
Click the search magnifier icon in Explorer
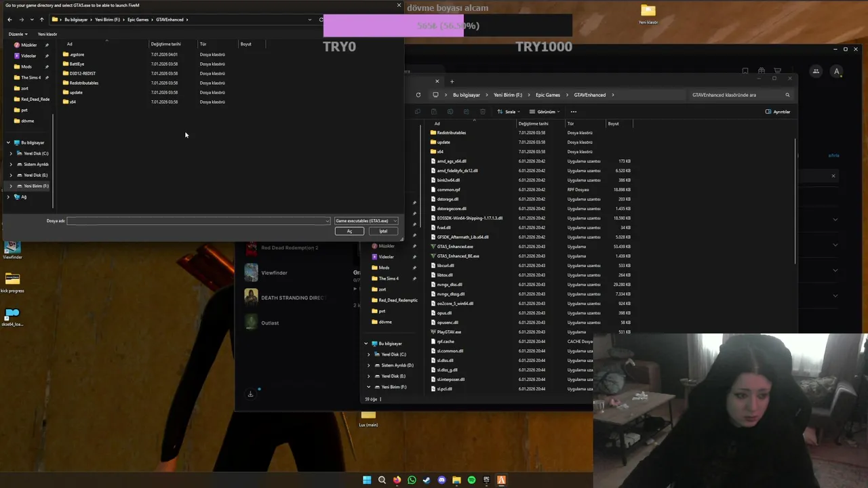tap(787, 95)
